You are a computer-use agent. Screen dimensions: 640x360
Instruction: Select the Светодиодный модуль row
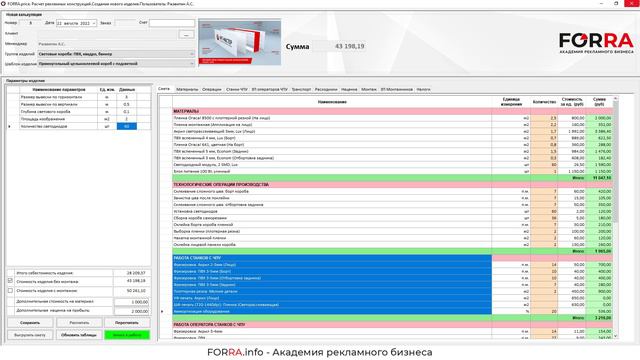392,164
